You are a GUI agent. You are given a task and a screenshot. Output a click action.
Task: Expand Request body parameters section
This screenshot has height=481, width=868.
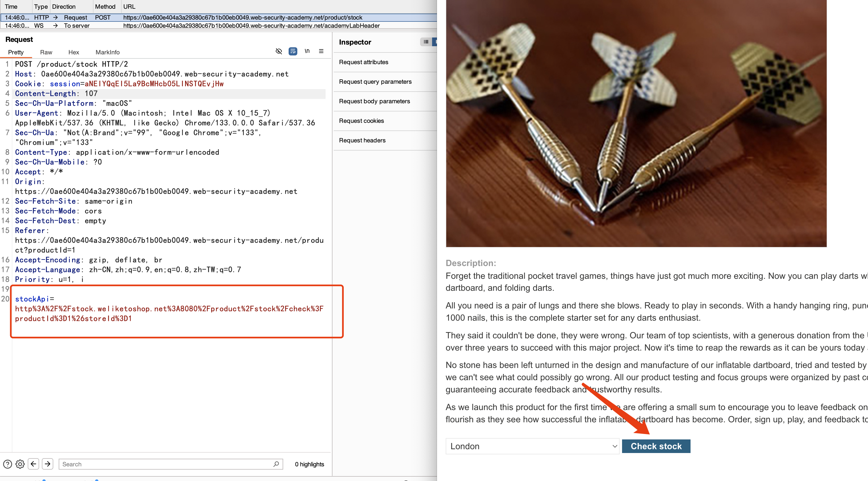coord(374,101)
